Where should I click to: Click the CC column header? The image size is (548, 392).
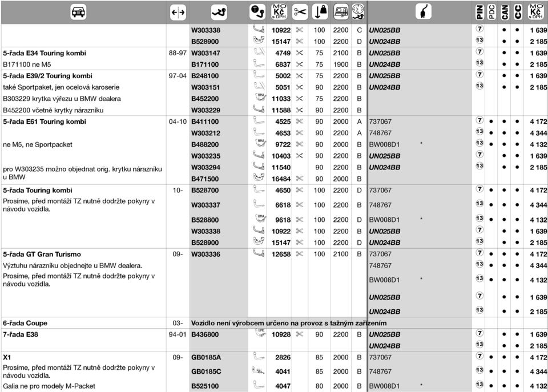click(x=518, y=12)
